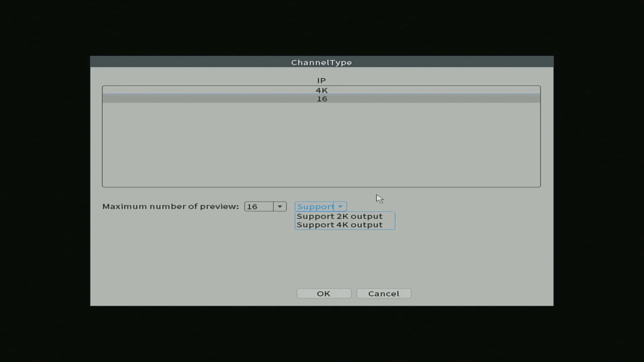This screenshot has width=644, height=362.
Task: Open the maximum preview number dropdown arrow
Action: pos(280,206)
